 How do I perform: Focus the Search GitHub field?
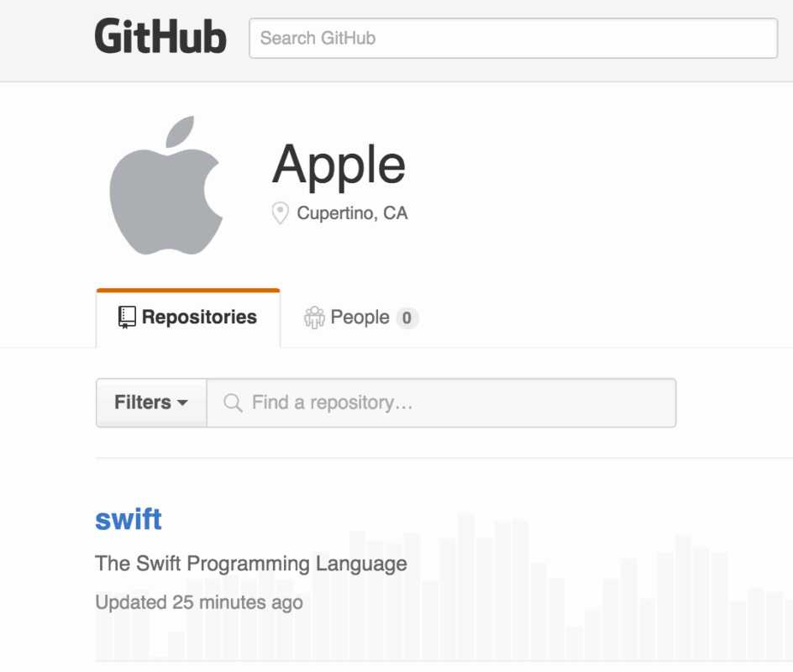click(513, 39)
